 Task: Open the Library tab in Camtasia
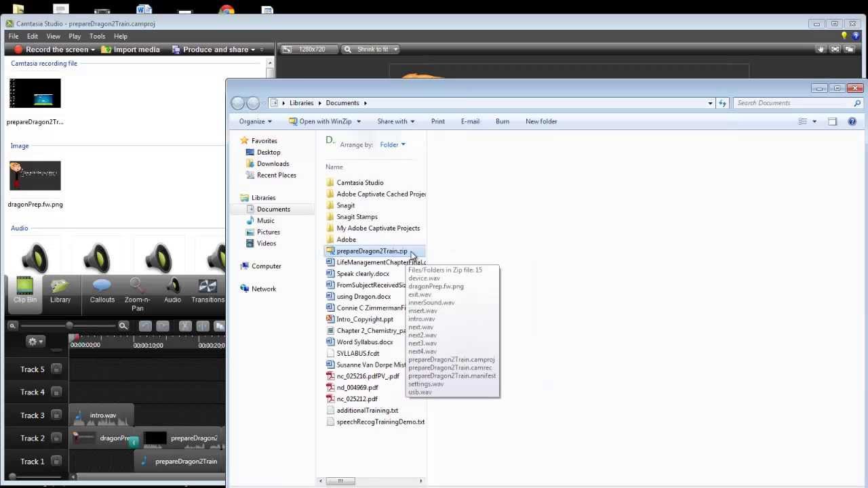[60, 290]
